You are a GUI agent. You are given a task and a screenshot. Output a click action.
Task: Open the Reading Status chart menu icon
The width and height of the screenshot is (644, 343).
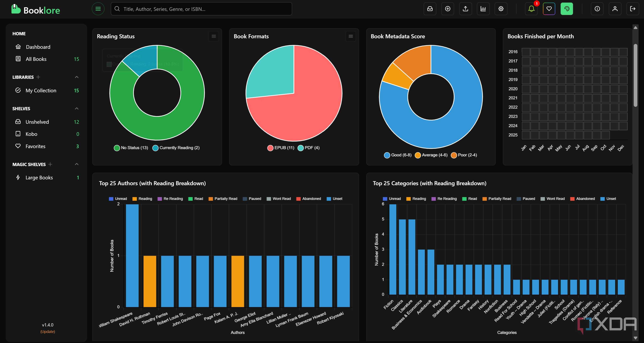(x=214, y=36)
